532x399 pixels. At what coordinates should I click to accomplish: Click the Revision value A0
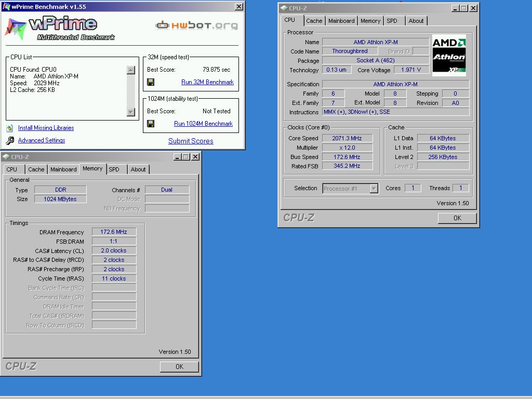click(x=456, y=103)
